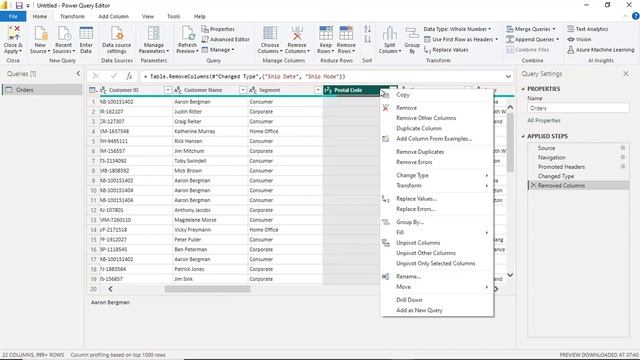Click the Choose Columns icon

tap(270, 33)
